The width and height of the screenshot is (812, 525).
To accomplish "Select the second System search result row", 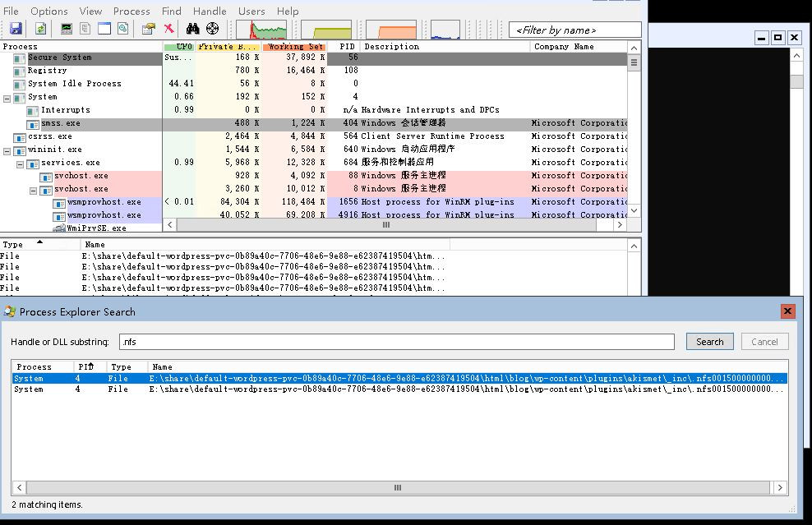I will [399, 389].
